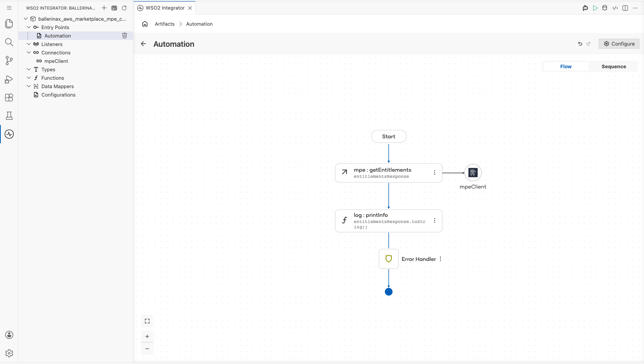Collapse the ballerinax_aws_marketplace project root

(26, 19)
